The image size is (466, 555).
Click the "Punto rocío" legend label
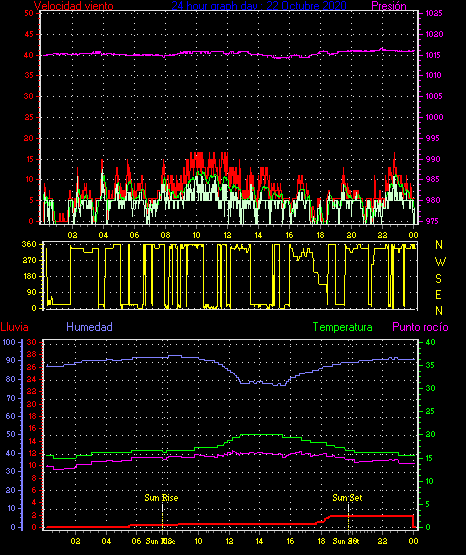point(420,327)
